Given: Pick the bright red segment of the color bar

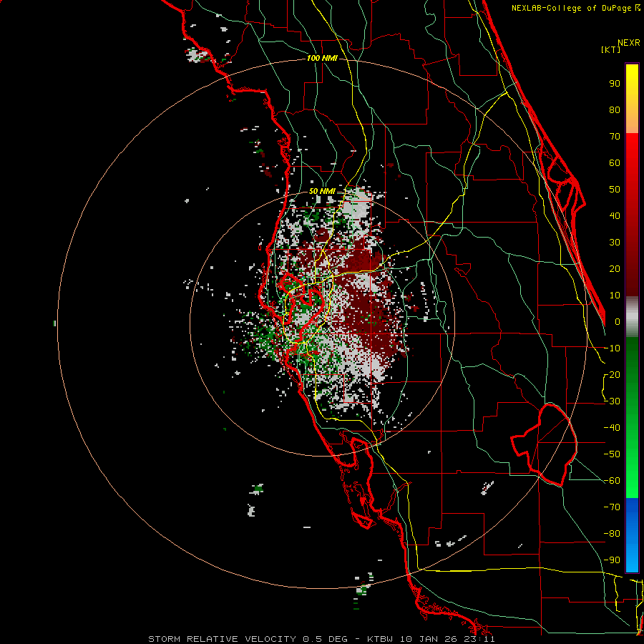Looking at the screenshot, I should (632, 148).
